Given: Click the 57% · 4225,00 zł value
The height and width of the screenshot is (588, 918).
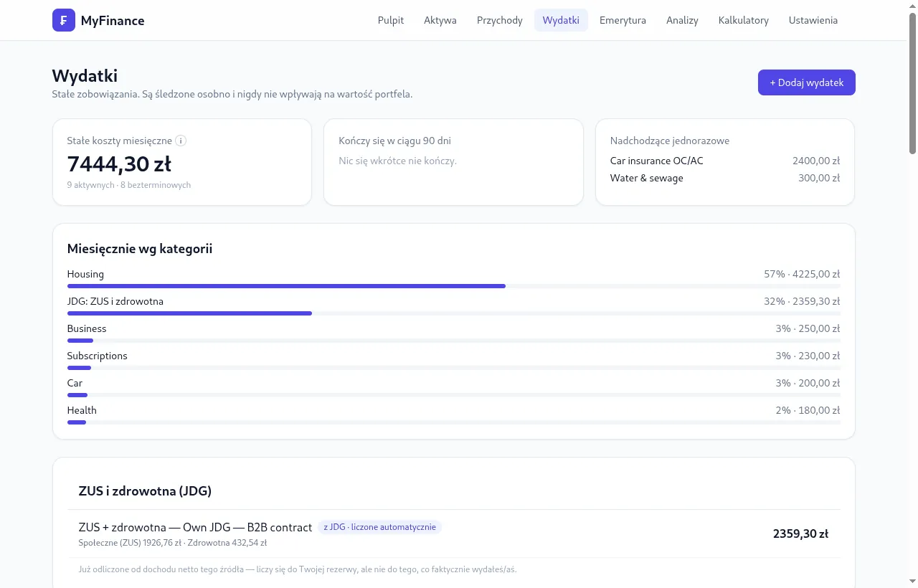Looking at the screenshot, I should tap(802, 274).
